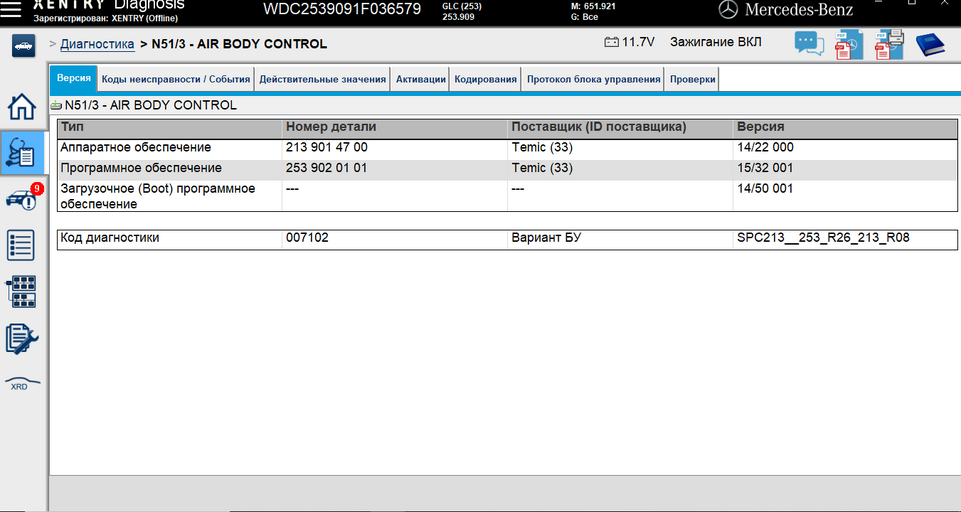Click N51/3 - AIR BODY CONTROL breadcrumb text
This screenshot has height=512, width=961.
coord(239,44)
